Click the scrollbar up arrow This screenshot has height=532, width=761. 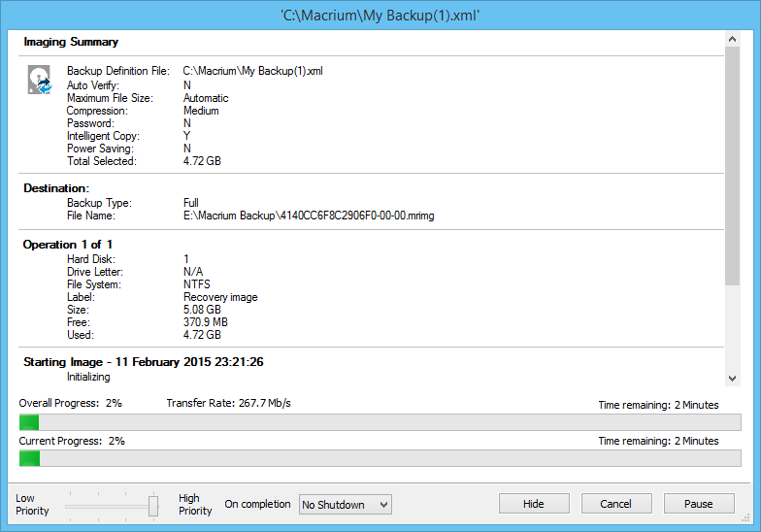point(733,39)
